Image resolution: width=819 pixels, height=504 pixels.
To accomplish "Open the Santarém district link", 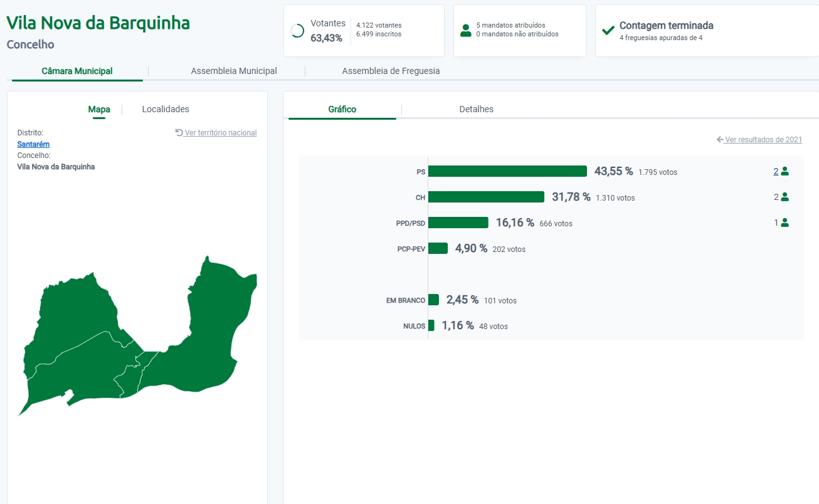I will tap(33, 144).
